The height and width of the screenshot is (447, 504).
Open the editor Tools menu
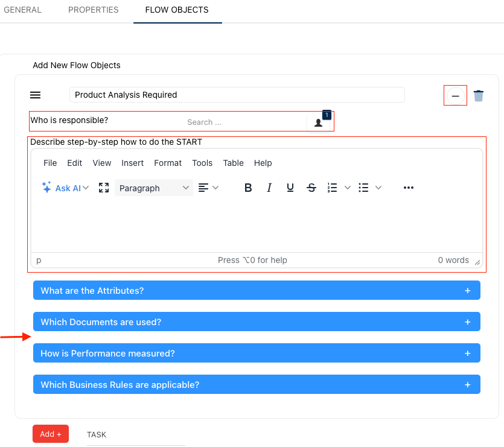pos(202,163)
